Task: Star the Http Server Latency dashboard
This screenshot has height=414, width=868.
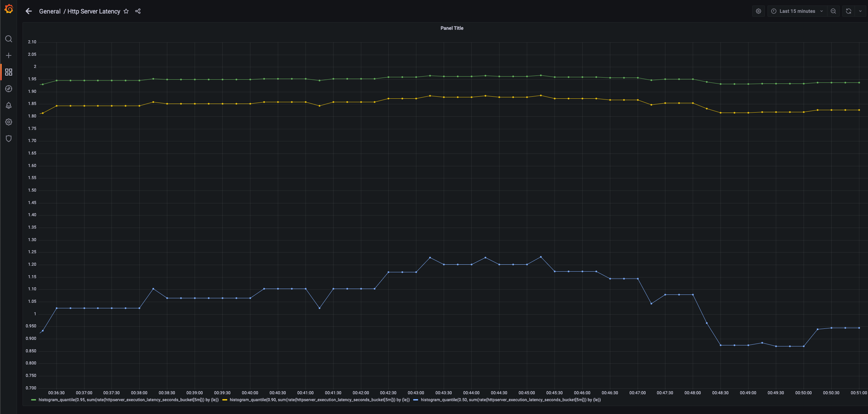Action: (126, 11)
